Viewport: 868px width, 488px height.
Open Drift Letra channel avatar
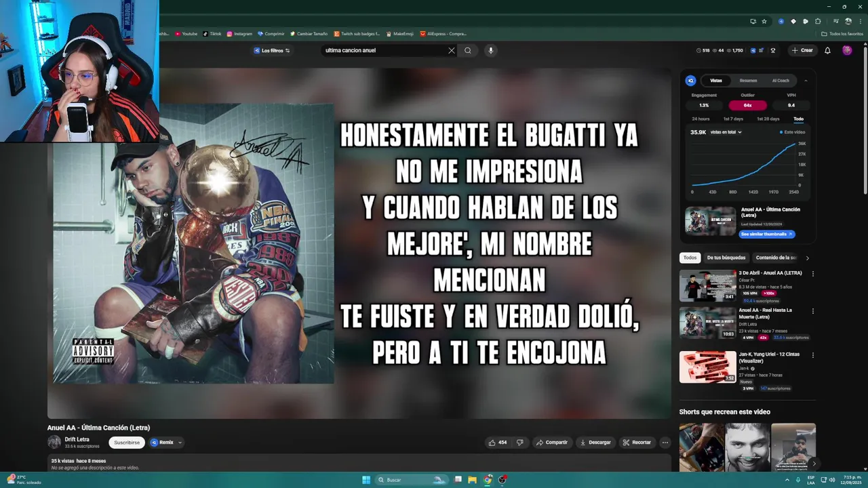click(54, 442)
